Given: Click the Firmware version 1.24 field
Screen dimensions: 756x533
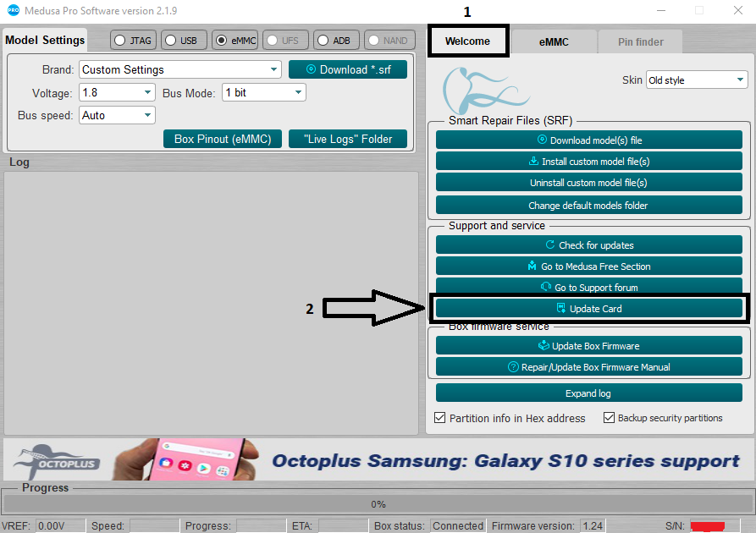Looking at the screenshot, I should (x=592, y=525).
